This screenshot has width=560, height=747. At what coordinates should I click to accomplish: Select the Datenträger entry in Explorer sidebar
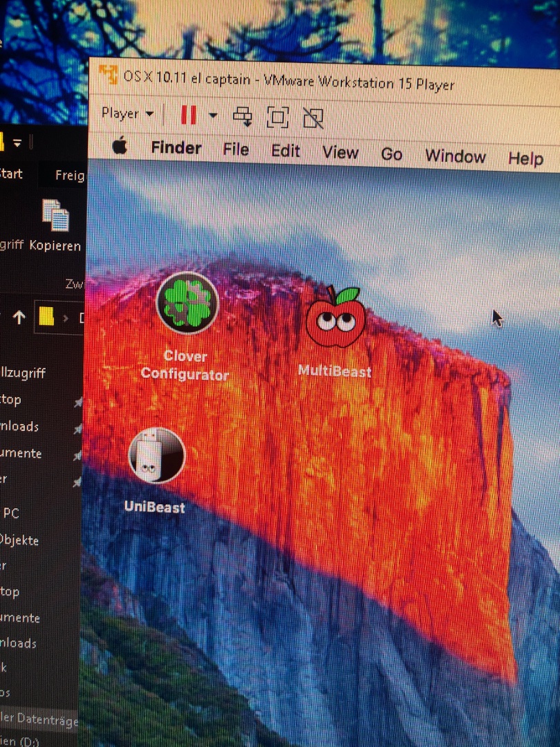39,719
